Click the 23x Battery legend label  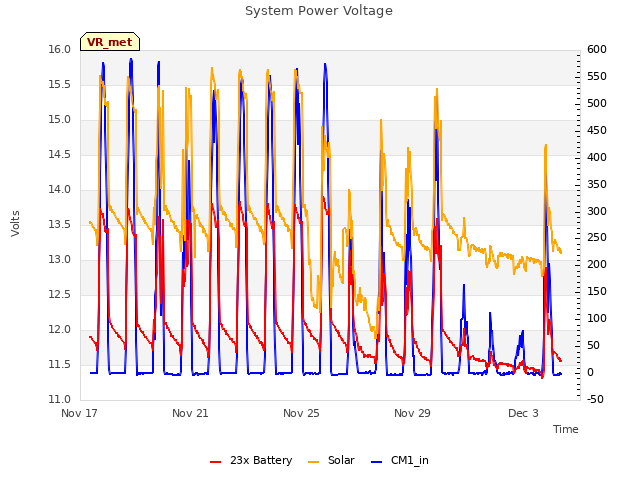pos(261,460)
